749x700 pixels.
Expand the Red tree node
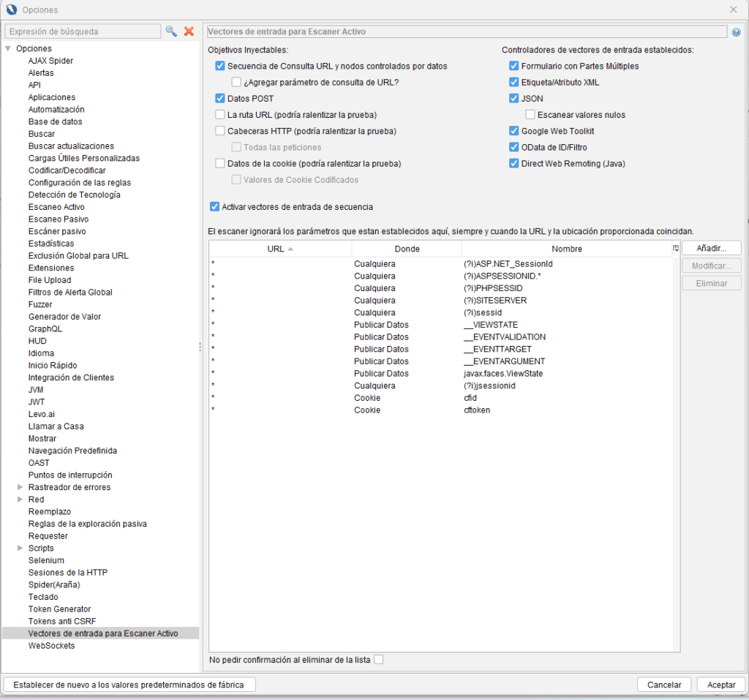pyautogui.click(x=20, y=500)
